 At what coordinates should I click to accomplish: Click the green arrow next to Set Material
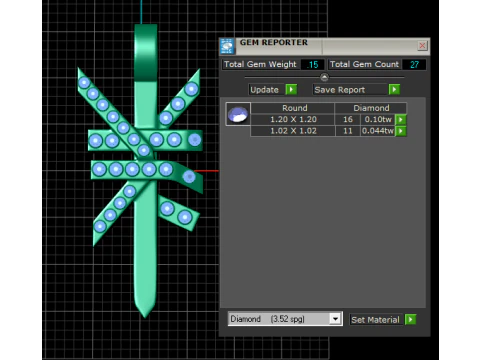tap(410, 319)
